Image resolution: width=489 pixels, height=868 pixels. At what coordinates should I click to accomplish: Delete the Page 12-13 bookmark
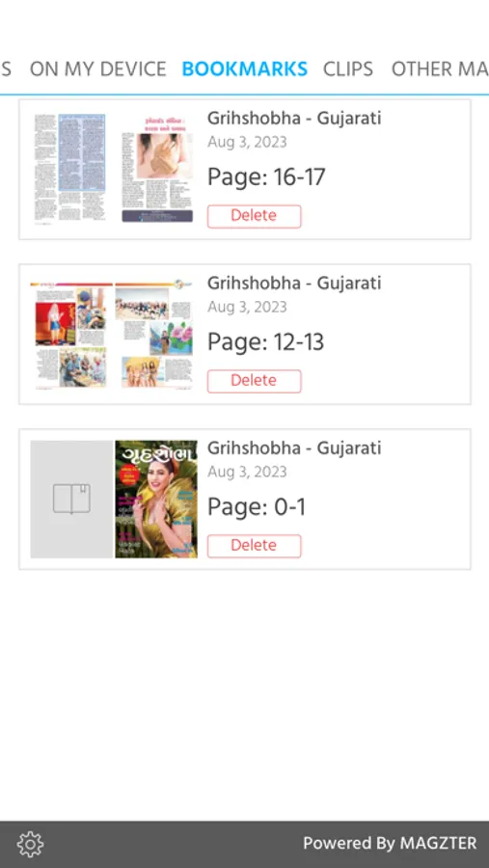point(255,381)
